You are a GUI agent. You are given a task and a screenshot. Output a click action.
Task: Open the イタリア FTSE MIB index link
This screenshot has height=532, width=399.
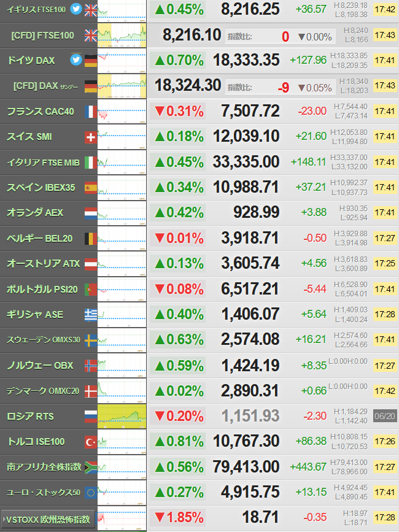tap(43, 163)
